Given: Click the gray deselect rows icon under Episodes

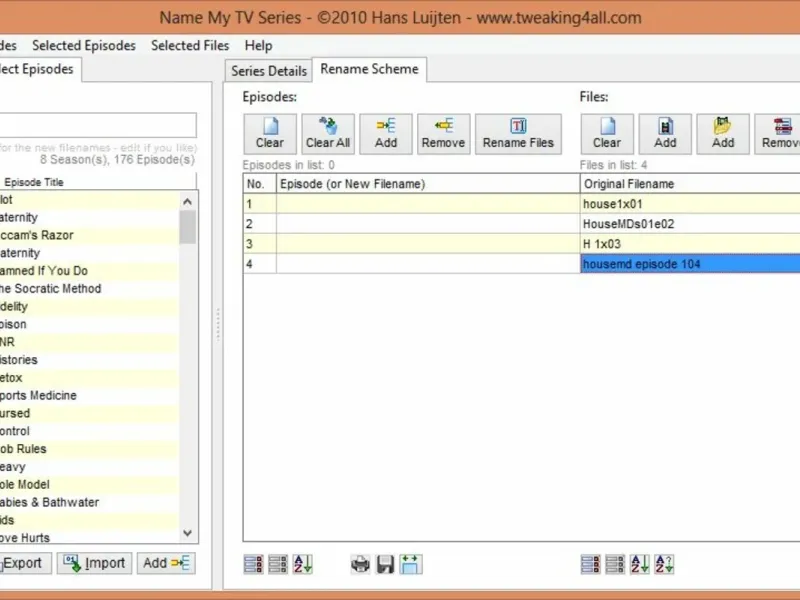Looking at the screenshot, I should [278, 564].
